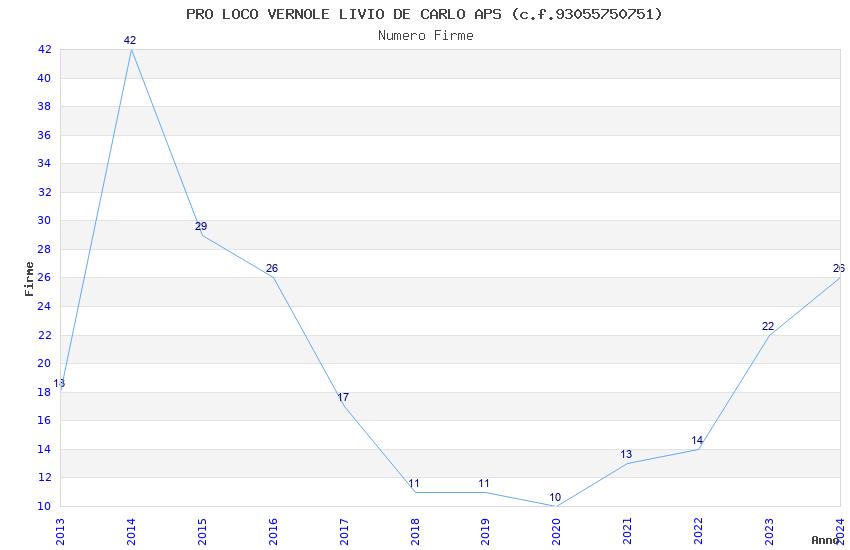Select x-axis year label 2024
Image resolution: width=850 pixels, height=550 pixels.
pos(841,532)
